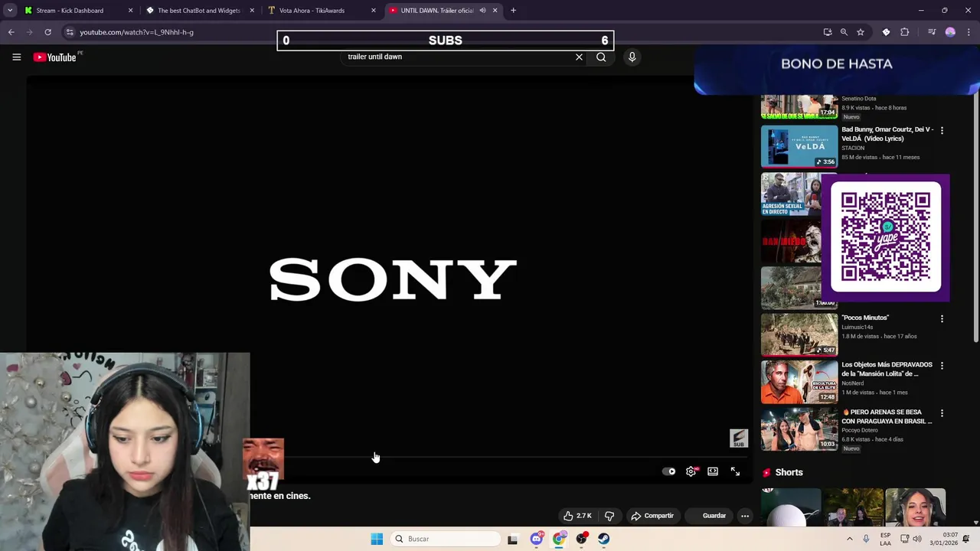The width and height of the screenshot is (980, 551).
Task: Bookmark this page with the star
Action: (x=861, y=32)
